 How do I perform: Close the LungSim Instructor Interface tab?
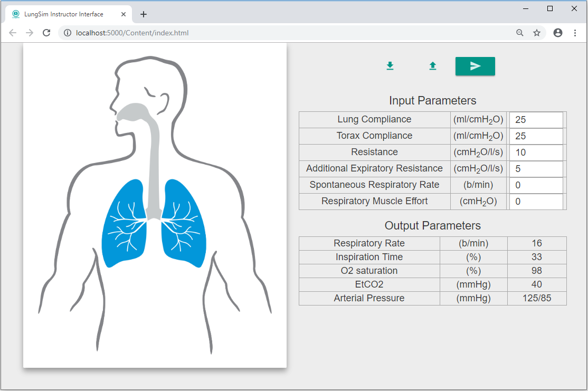124,14
